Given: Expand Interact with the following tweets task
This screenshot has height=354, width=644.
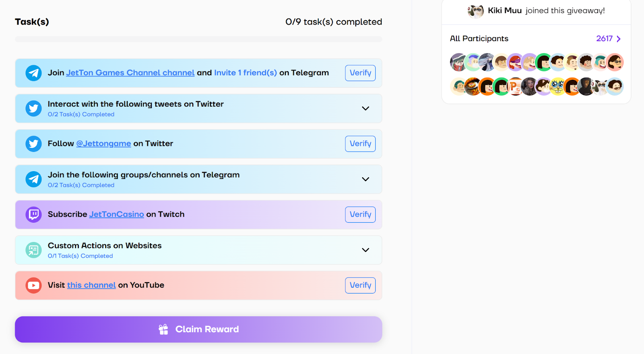Looking at the screenshot, I should point(365,108).
